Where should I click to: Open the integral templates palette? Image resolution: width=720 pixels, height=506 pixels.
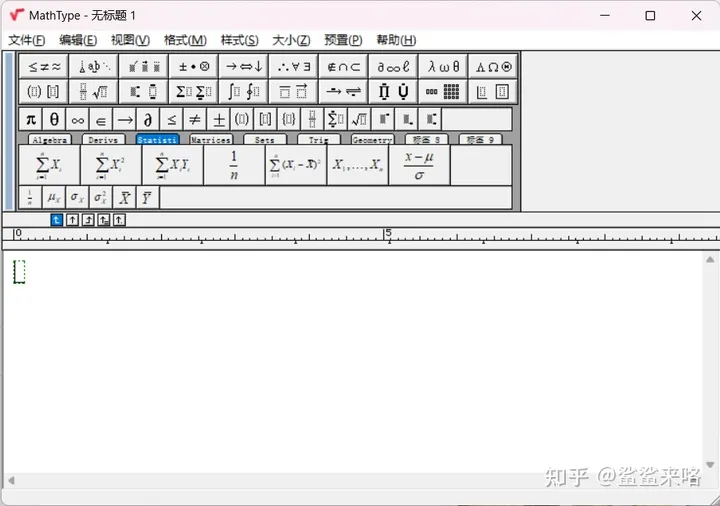tap(244, 91)
